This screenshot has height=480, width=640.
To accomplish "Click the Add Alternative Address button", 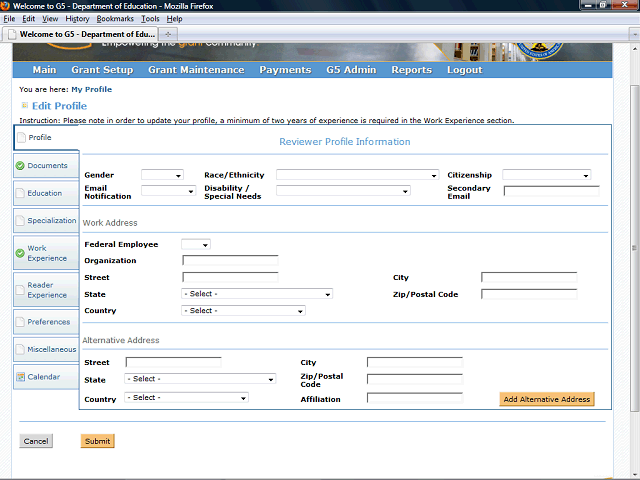I will 547,399.
